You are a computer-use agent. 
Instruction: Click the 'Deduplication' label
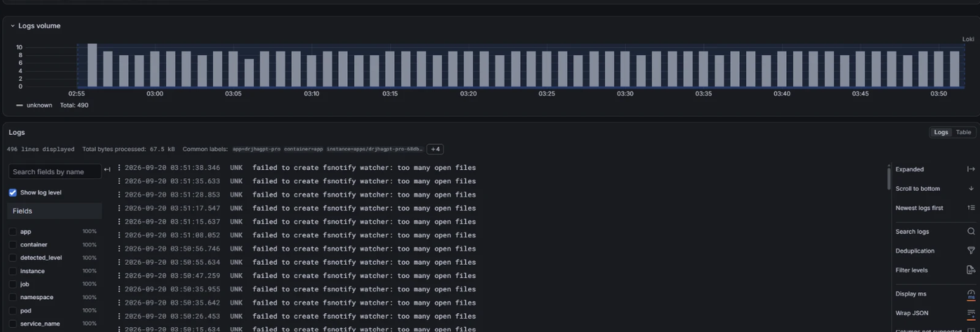pyautogui.click(x=915, y=250)
